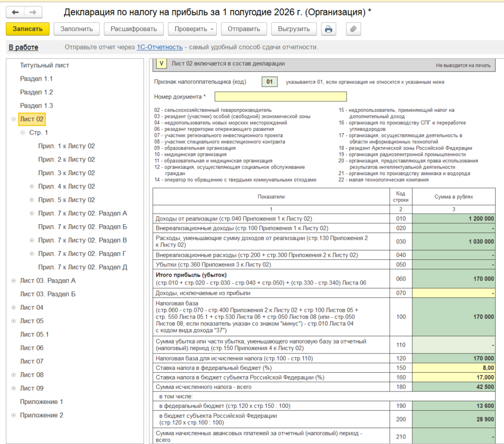Collapse the Лист 02 tree node
504x444 pixels.
pyautogui.click(x=13, y=119)
